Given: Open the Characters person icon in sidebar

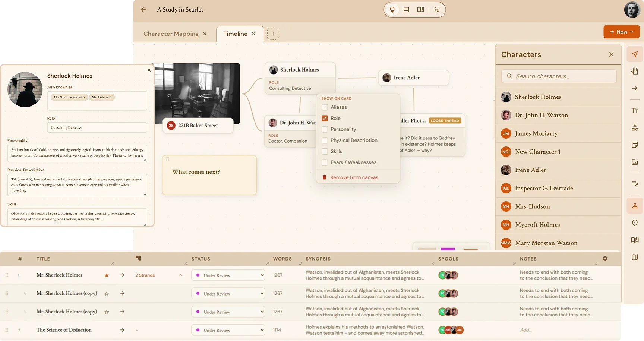Looking at the screenshot, I should (x=635, y=206).
